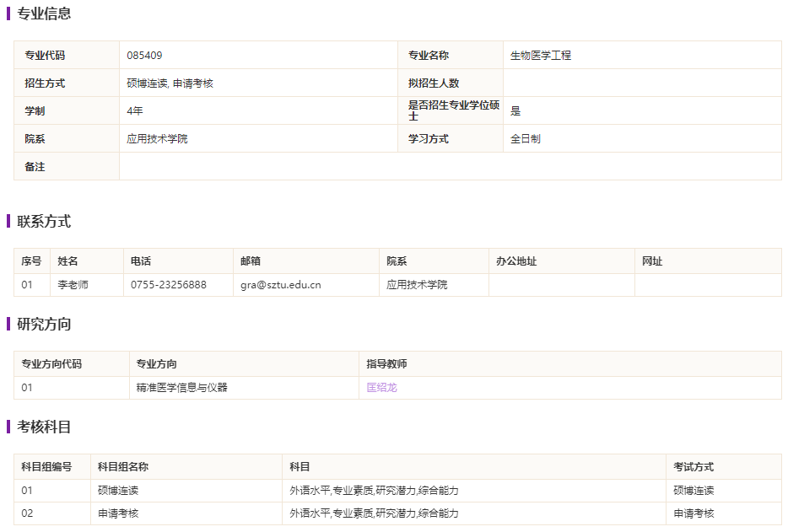Screen dimensions: 788x532
Task: Select the major name 生物医学工程
Action: [x=541, y=56]
